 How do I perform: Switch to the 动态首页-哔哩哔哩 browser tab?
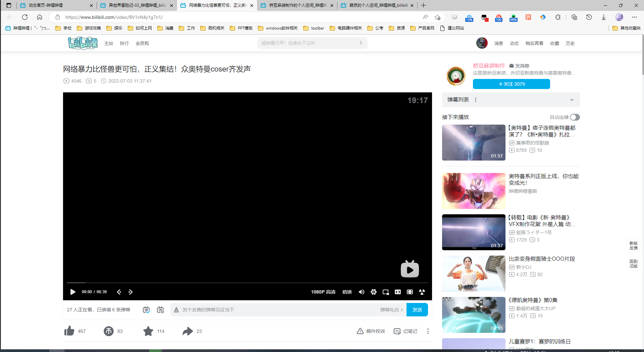pyautogui.click(x=56, y=5)
